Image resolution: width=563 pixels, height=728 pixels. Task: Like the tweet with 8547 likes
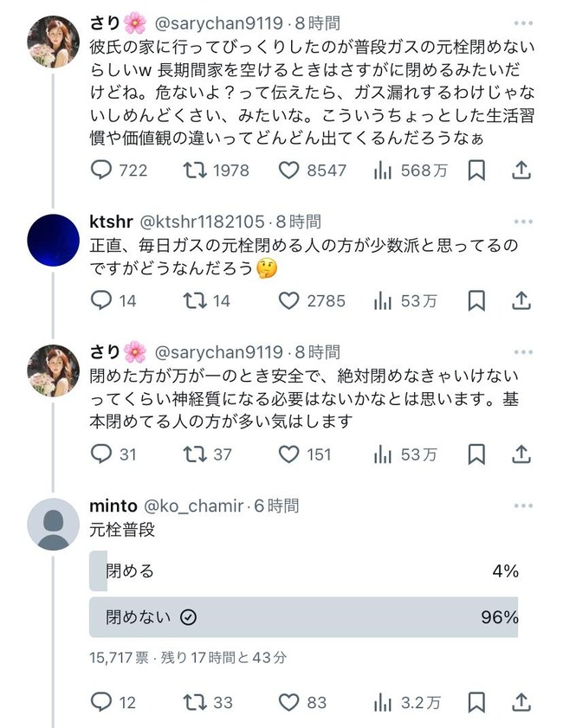(x=288, y=171)
